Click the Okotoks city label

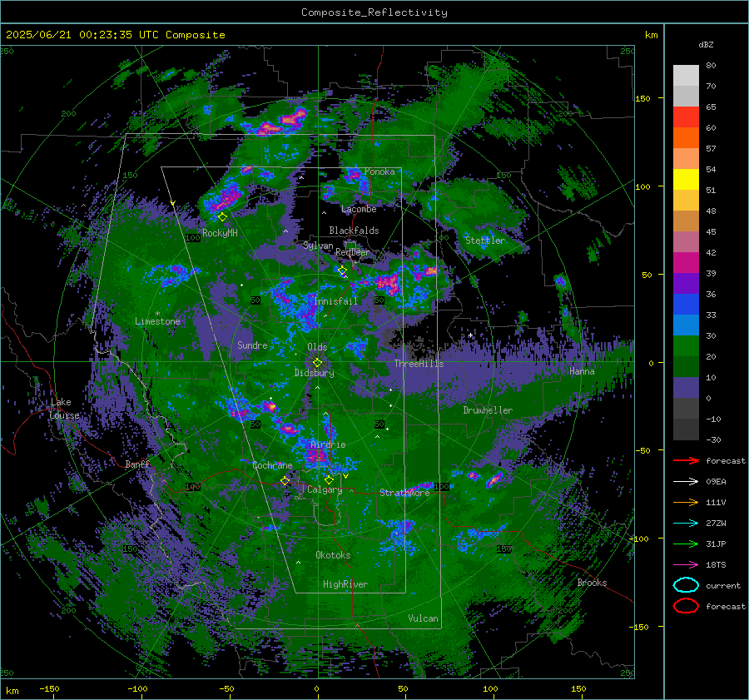[x=333, y=555]
